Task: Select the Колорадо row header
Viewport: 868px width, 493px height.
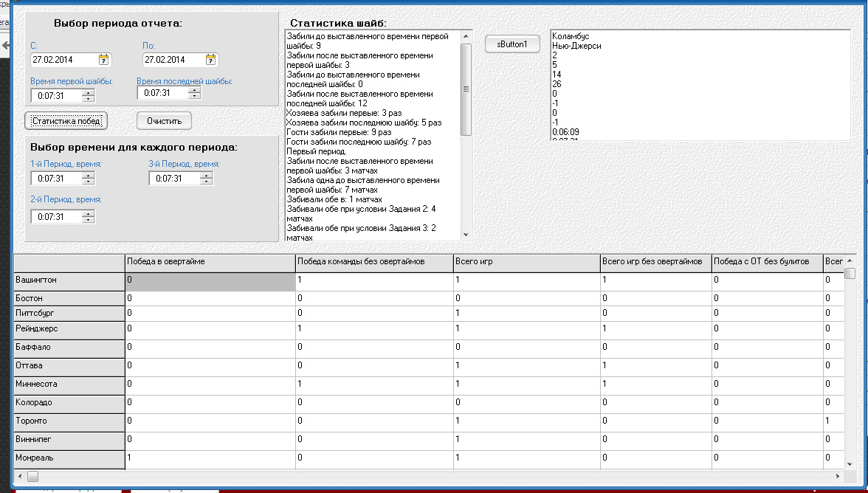Action: point(69,404)
